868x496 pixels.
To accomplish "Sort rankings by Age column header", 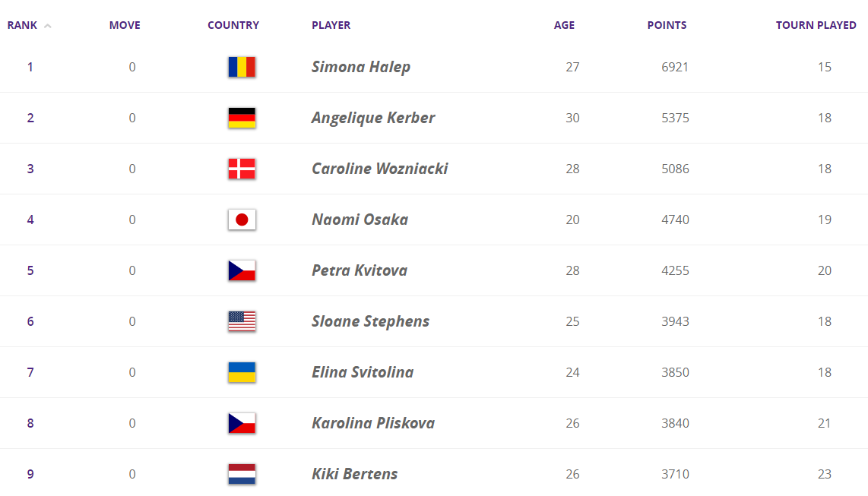I will pyautogui.click(x=564, y=25).
